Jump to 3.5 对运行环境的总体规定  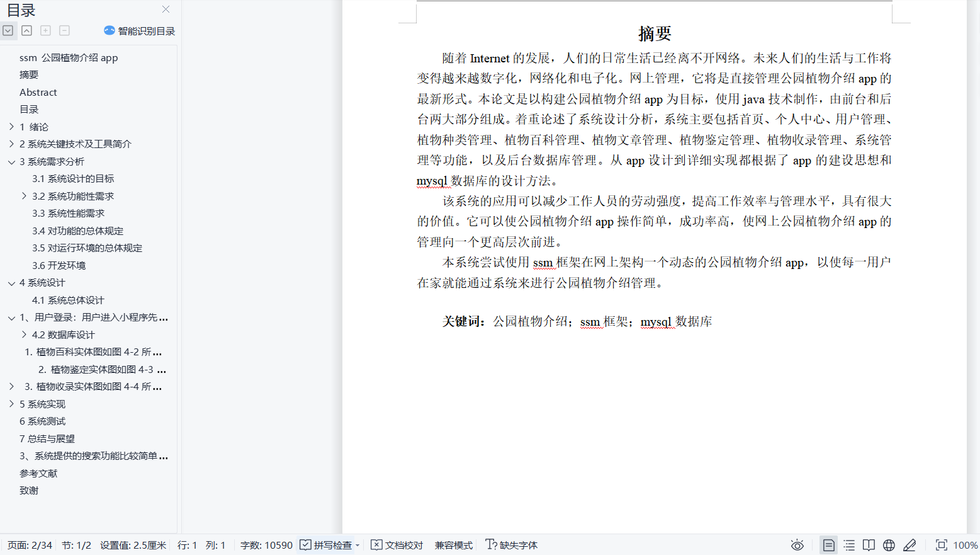tap(87, 248)
